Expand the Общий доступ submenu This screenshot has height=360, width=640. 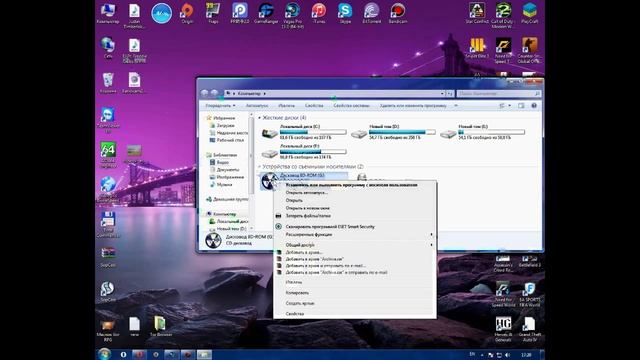(354, 245)
